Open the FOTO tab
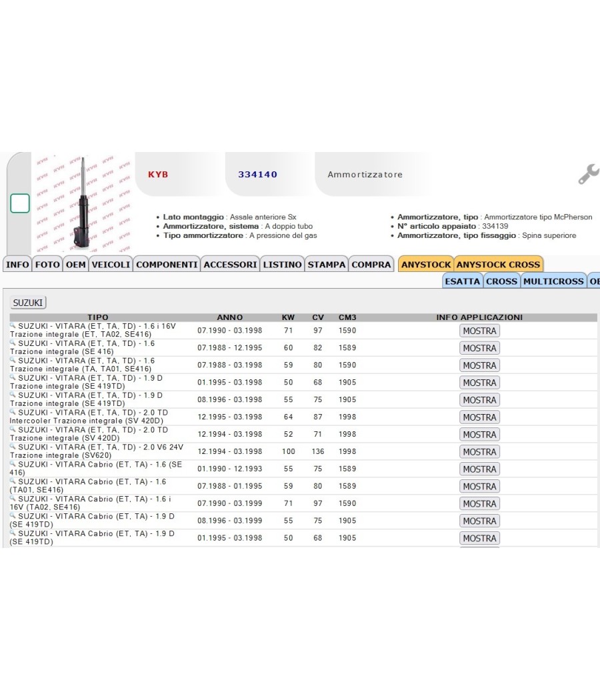 pyautogui.click(x=47, y=264)
